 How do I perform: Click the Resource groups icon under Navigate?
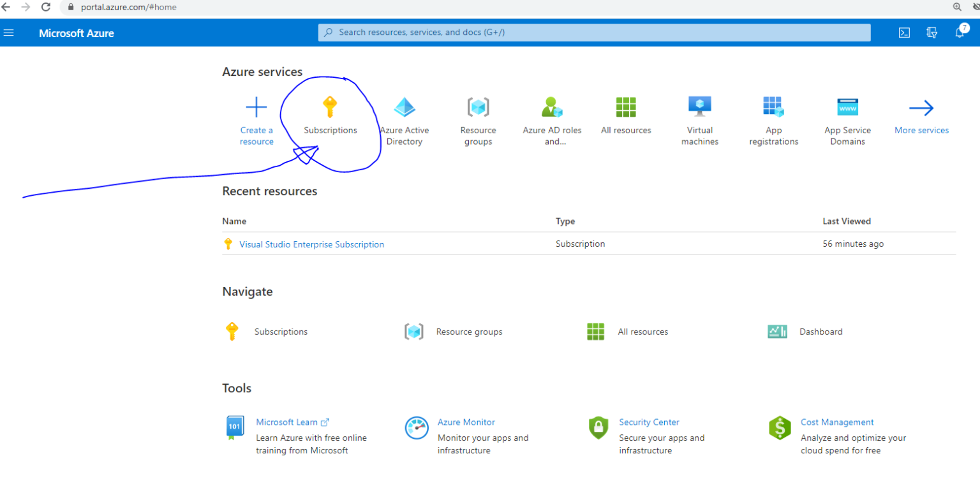(414, 332)
